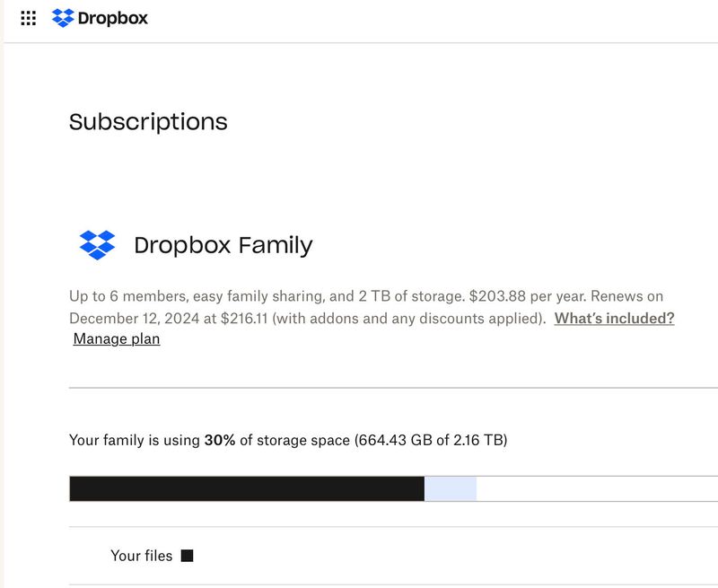Click the light blue storage bar segment
The height and width of the screenshot is (588, 718).
450,489
